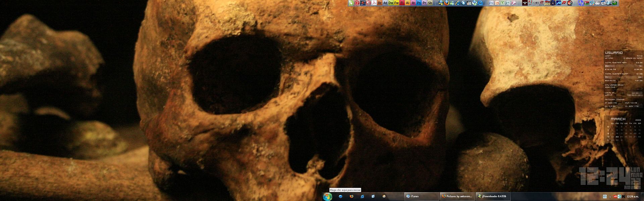Viewport: 644px width, 201px height.
Task: Open Adobe Bridge (Br) icon
Action: (x=380, y=3)
